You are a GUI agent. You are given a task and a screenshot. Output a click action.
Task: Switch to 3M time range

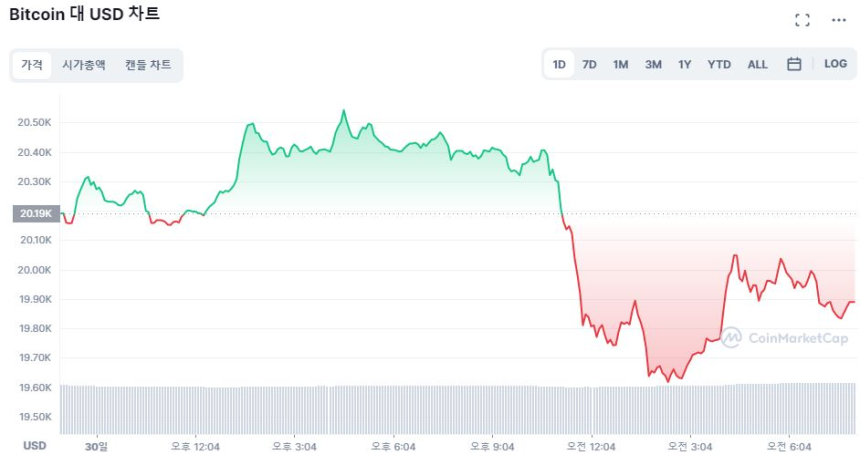(653, 64)
